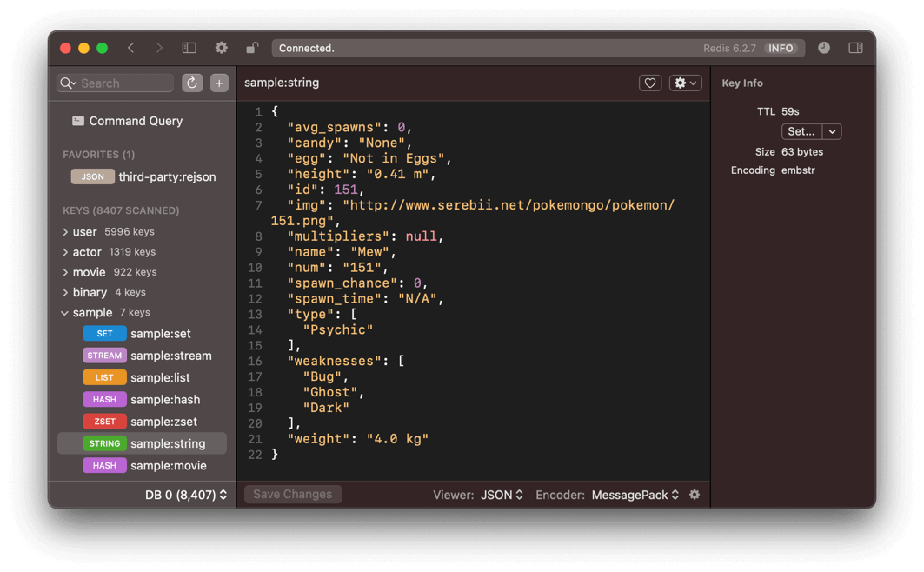Click the Size value 63 bytes
924x572 pixels.
802,152
